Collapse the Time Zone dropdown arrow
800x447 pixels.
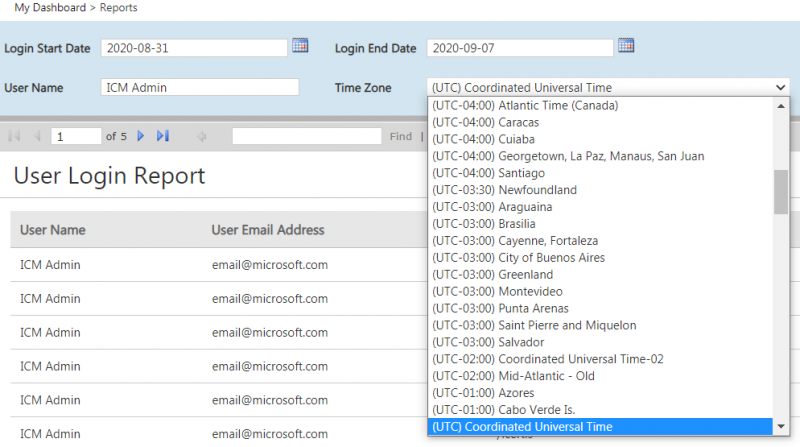[780, 88]
